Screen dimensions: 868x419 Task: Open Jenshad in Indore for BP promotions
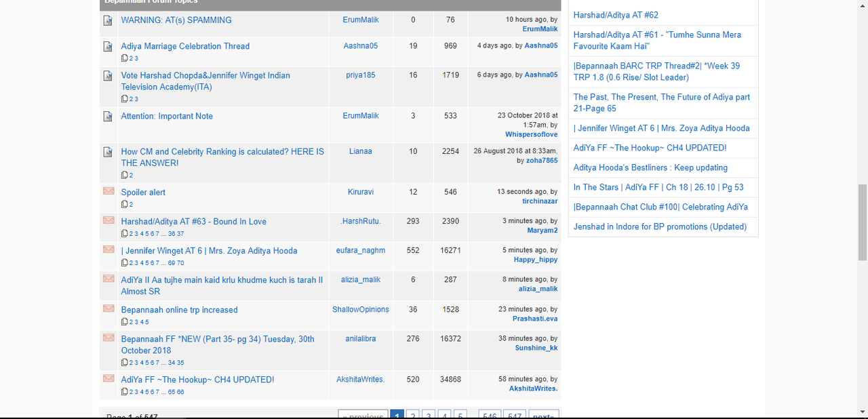click(660, 226)
